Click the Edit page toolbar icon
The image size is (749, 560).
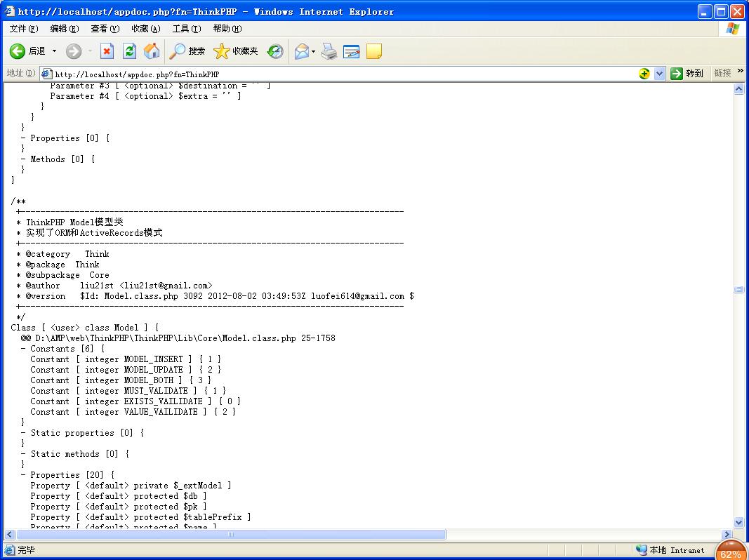point(351,51)
